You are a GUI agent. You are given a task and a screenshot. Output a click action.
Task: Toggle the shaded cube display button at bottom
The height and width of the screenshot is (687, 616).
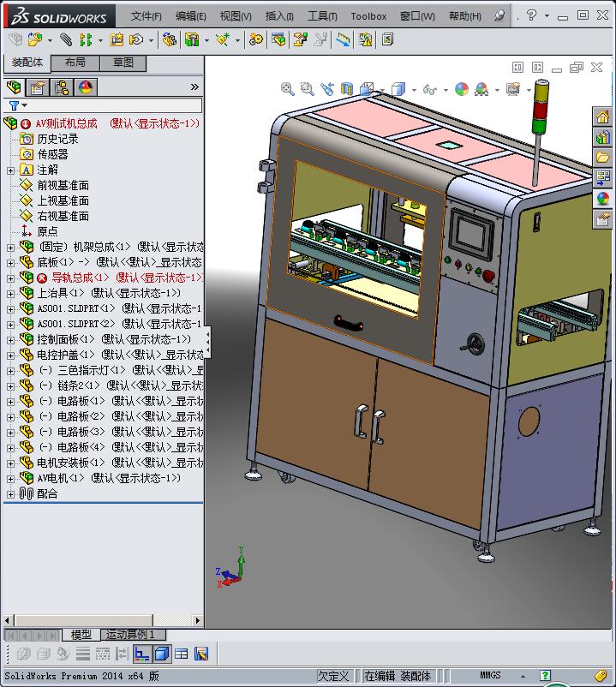(162, 654)
